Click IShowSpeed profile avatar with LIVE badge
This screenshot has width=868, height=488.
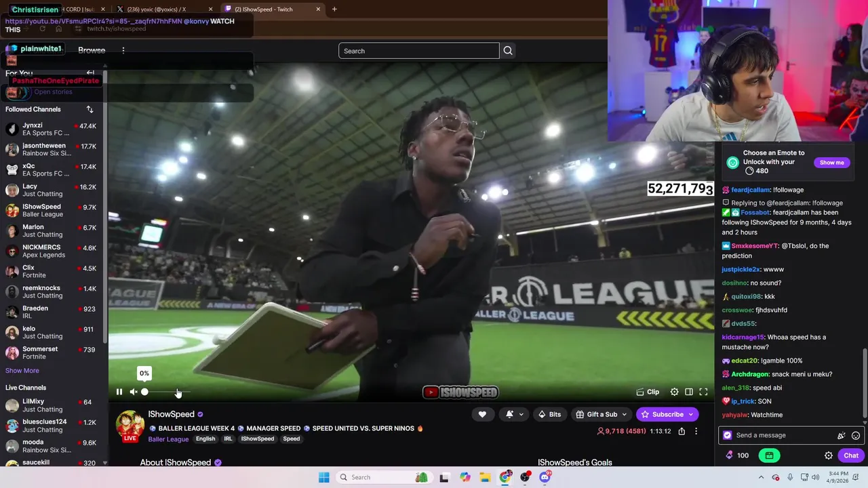pos(130,426)
